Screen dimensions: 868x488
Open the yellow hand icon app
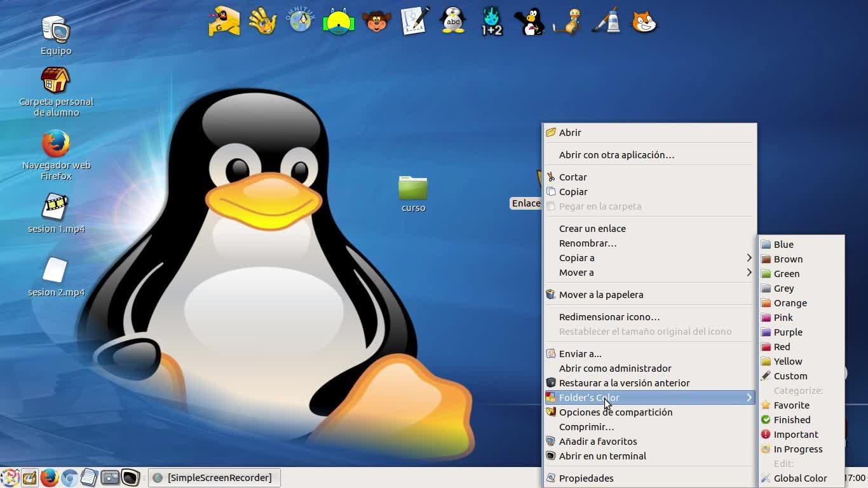click(262, 21)
